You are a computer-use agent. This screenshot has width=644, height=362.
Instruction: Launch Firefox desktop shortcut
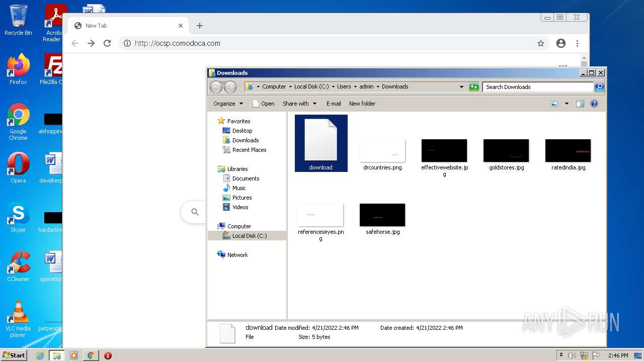point(18,69)
